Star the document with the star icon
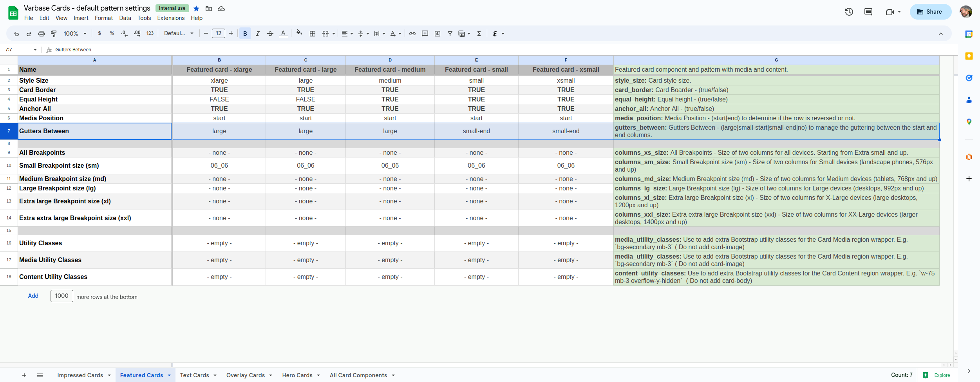 pyautogui.click(x=196, y=9)
